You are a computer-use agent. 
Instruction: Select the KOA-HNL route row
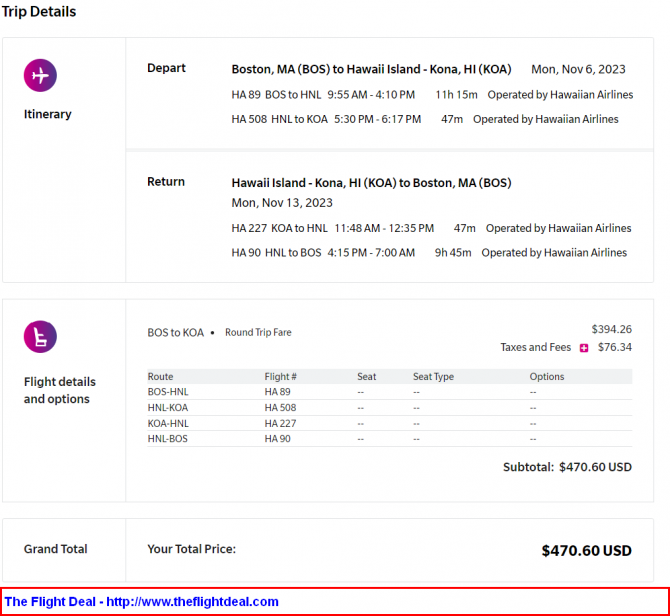point(389,423)
